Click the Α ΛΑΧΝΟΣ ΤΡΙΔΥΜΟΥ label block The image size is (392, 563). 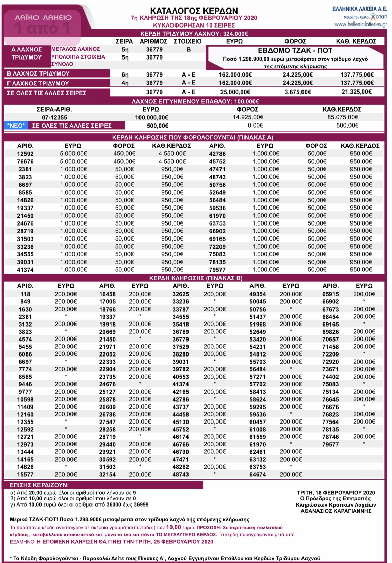27,53
